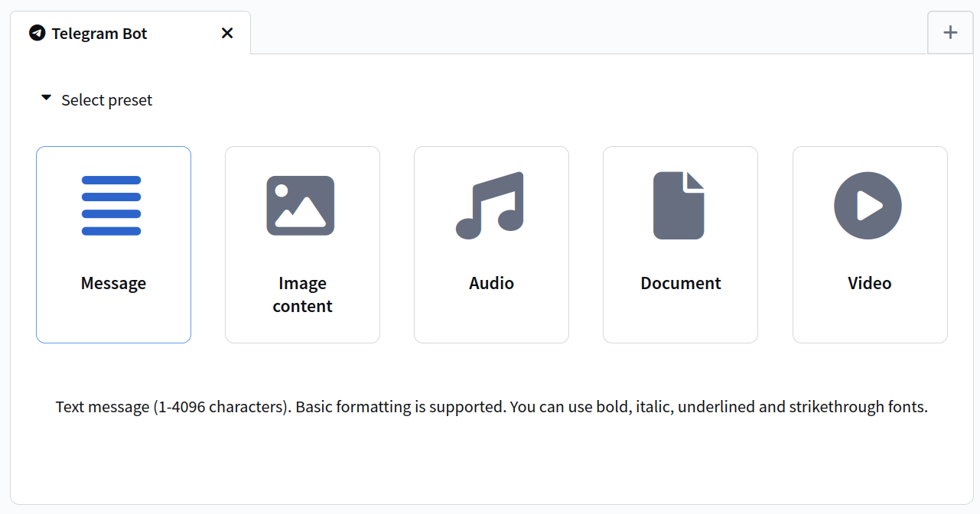Click the Text message description sentence
The width and height of the screenshot is (980, 514).
(x=492, y=407)
